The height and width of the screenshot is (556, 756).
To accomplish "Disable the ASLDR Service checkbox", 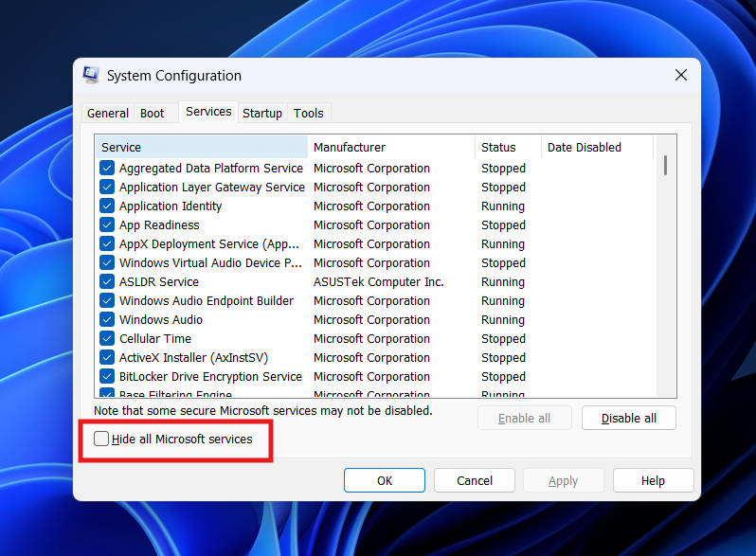I will click(x=107, y=281).
